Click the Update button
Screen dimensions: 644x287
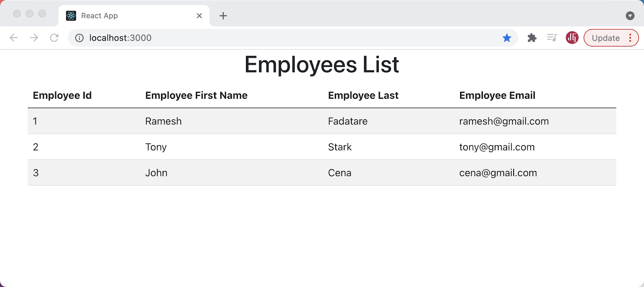tap(605, 38)
